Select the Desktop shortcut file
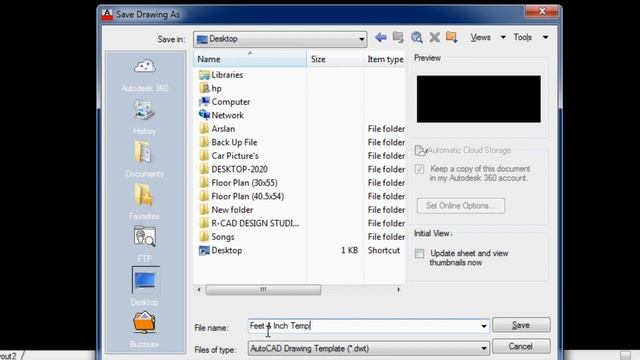 [220, 250]
